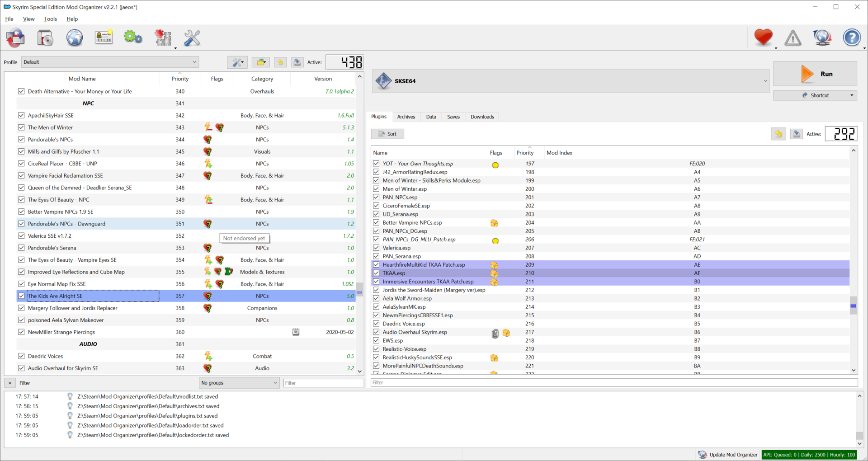Open the warning triangle notifications icon
This screenshot has width=868, height=461.
(x=793, y=38)
